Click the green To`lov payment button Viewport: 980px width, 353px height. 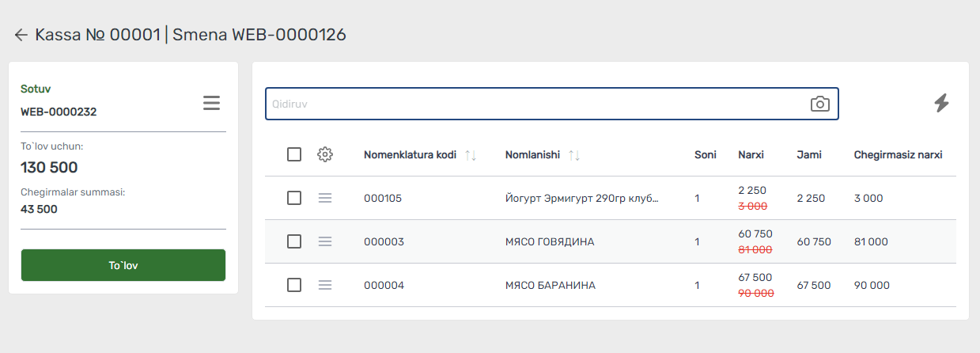tap(123, 265)
